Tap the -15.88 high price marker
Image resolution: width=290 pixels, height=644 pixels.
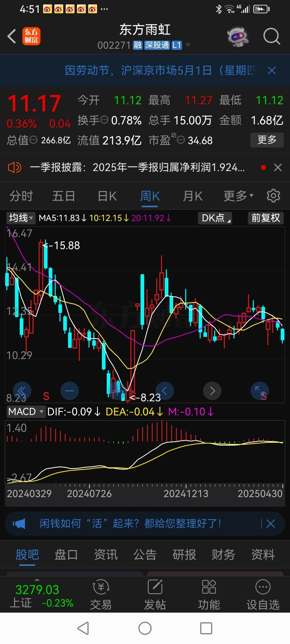(61, 245)
